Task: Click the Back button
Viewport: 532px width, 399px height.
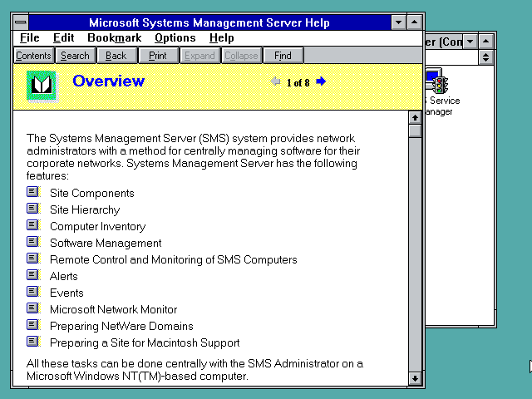Action: click(x=116, y=56)
